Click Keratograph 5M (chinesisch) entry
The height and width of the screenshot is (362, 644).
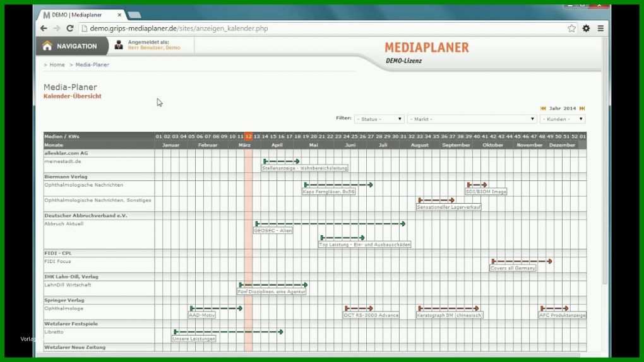tap(450, 315)
